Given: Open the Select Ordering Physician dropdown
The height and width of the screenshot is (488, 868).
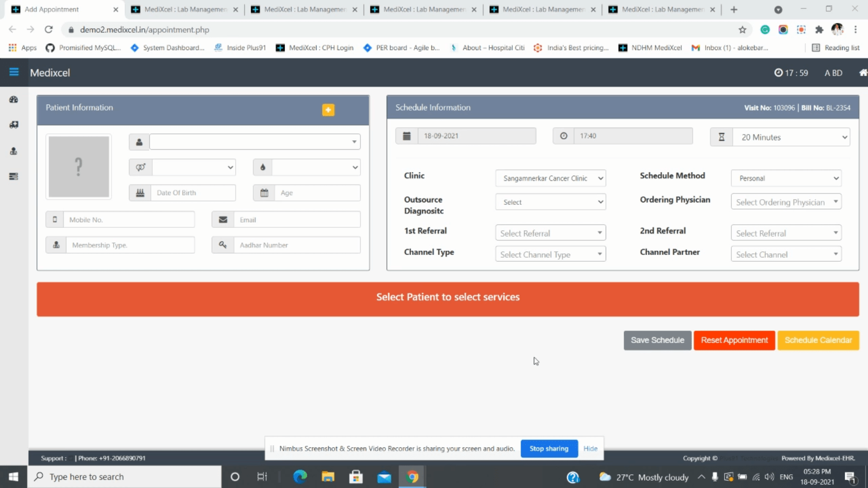Looking at the screenshot, I should pyautogui.click(x=786, y=202).
